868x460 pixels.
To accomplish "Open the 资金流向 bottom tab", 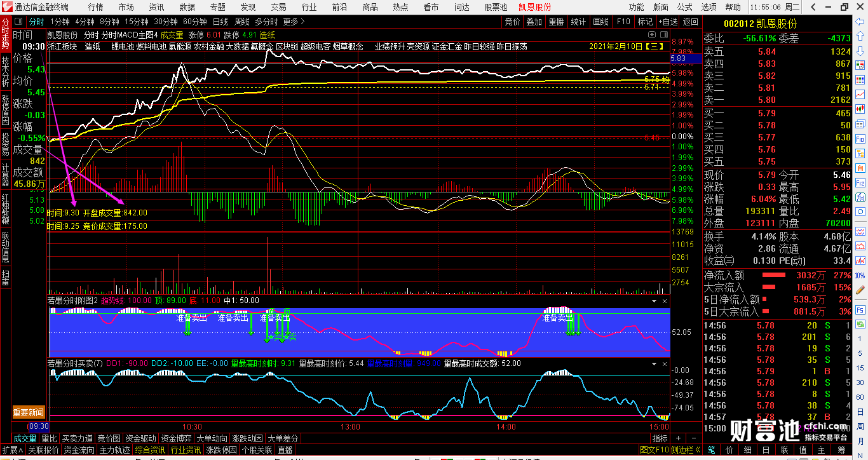I will [x=79, y=450].
